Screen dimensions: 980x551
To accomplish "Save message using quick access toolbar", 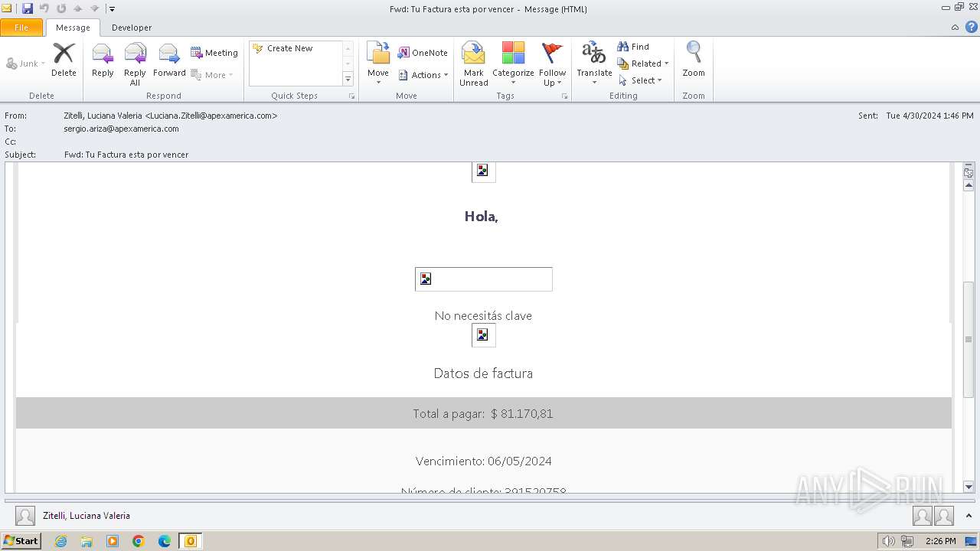I will (28, 8).
